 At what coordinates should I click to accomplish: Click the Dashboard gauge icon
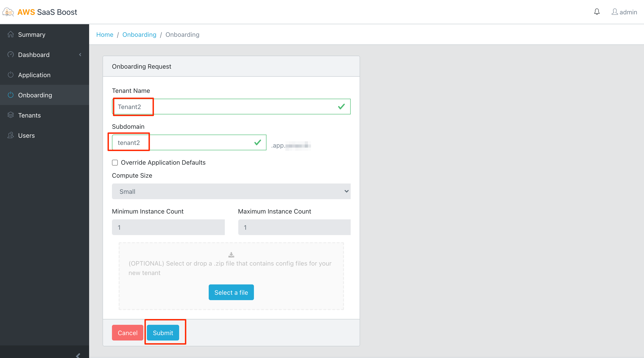click(11, 55)
